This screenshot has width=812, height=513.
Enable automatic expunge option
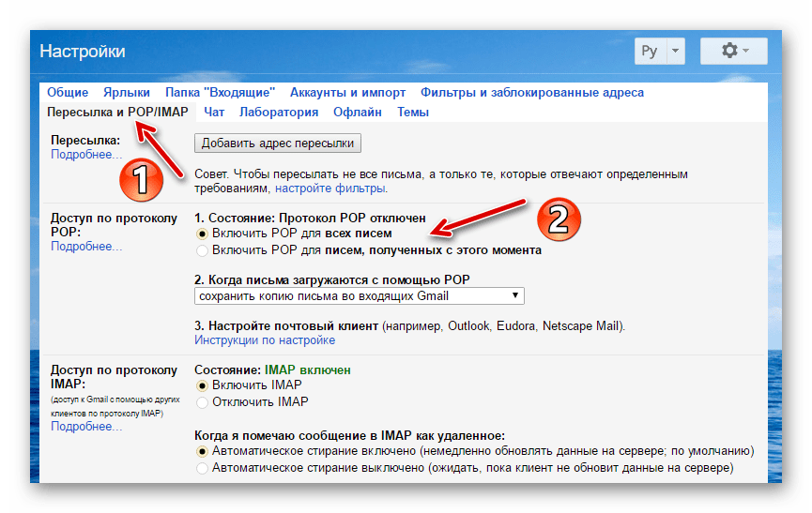202,450
